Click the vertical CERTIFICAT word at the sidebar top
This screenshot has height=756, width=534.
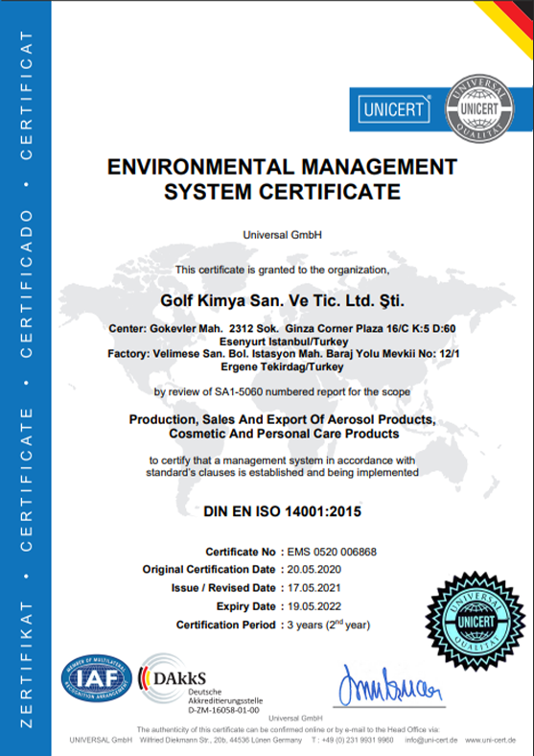click(x=27, y=95)
